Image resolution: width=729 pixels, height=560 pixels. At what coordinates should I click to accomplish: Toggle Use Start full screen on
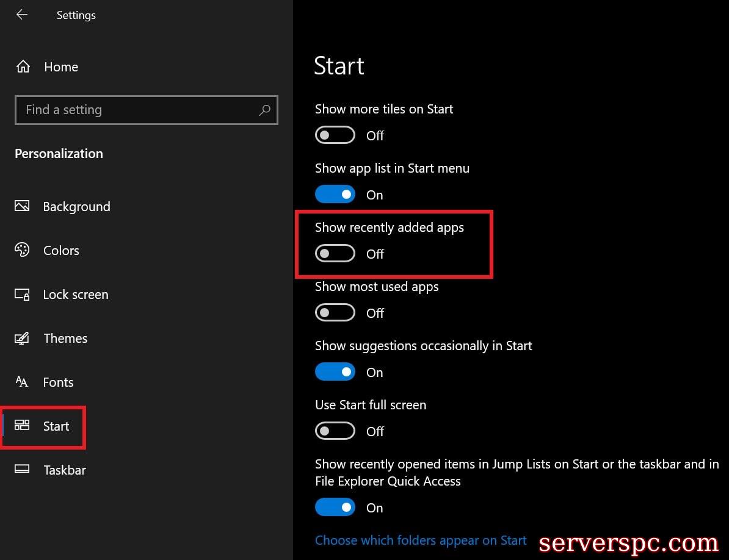click(x=335, y=431)
